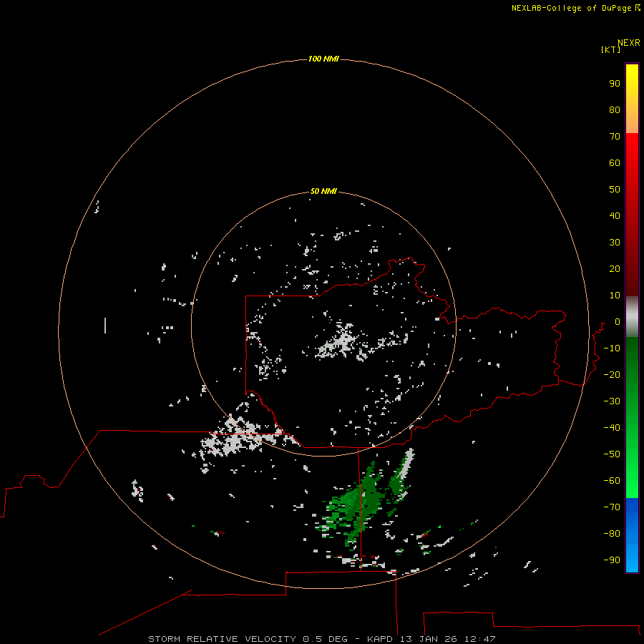
Task: Click the -30 value on velocity scale
Action: [612, 401]
